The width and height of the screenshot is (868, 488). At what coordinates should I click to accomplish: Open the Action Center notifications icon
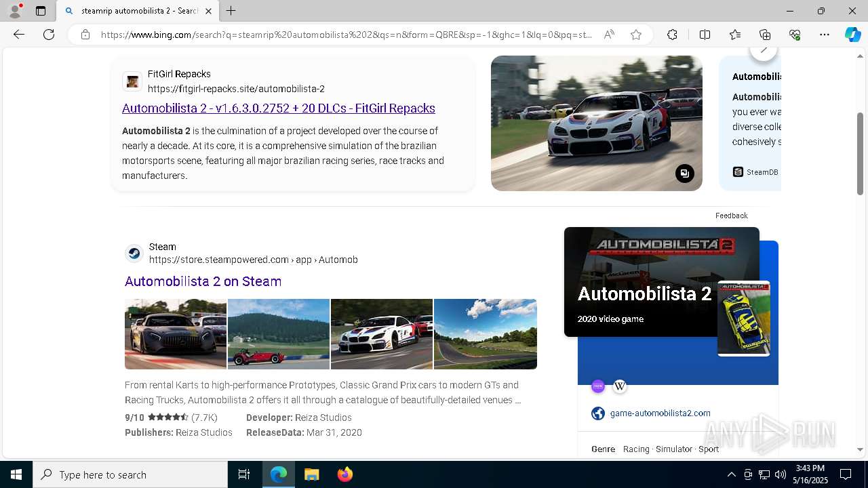pyautogui.click(x=846, y=474)
